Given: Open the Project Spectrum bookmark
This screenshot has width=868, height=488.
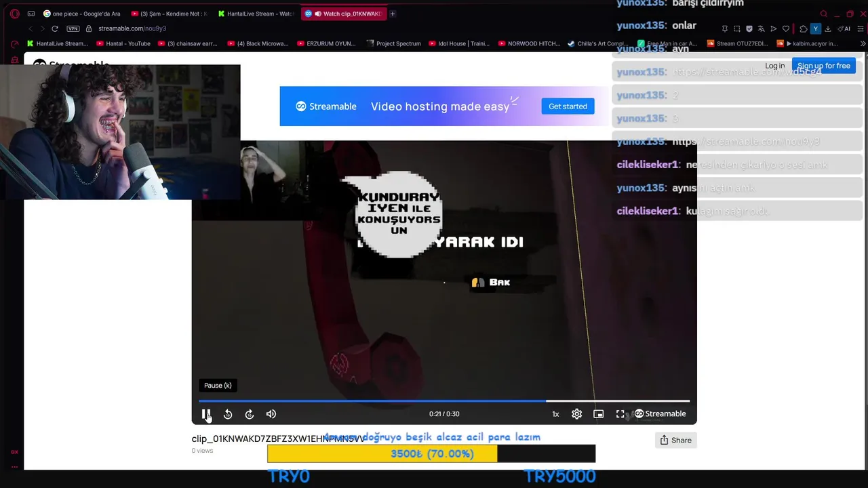Looking at the screenshot, I should coord(394,43).
